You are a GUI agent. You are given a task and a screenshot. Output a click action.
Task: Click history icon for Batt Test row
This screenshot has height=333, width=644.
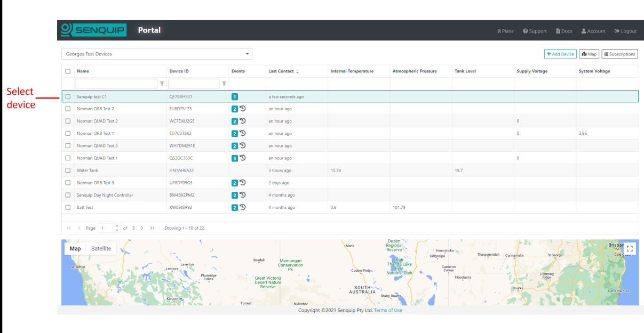click(243, 207)
